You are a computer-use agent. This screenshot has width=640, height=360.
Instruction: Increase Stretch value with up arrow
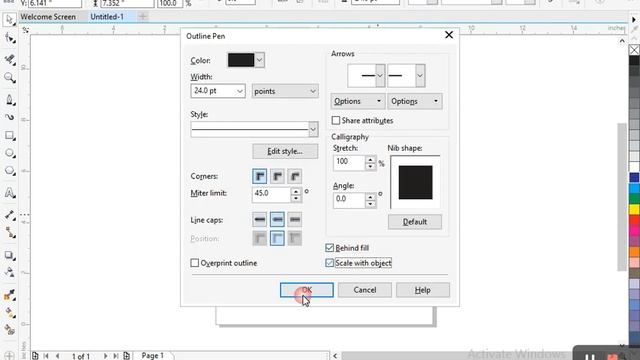[370, 159]
